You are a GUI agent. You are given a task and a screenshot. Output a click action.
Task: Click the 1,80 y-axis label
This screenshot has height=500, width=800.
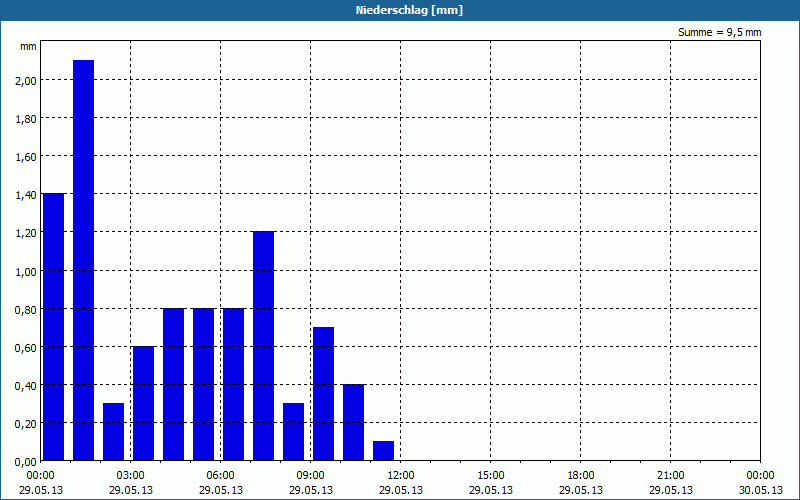[x=26, y=118]
